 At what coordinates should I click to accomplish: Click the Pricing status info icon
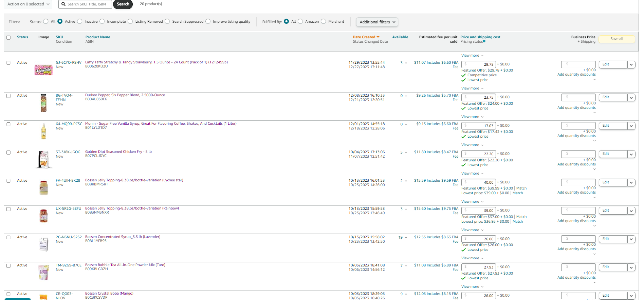(484, 41)
